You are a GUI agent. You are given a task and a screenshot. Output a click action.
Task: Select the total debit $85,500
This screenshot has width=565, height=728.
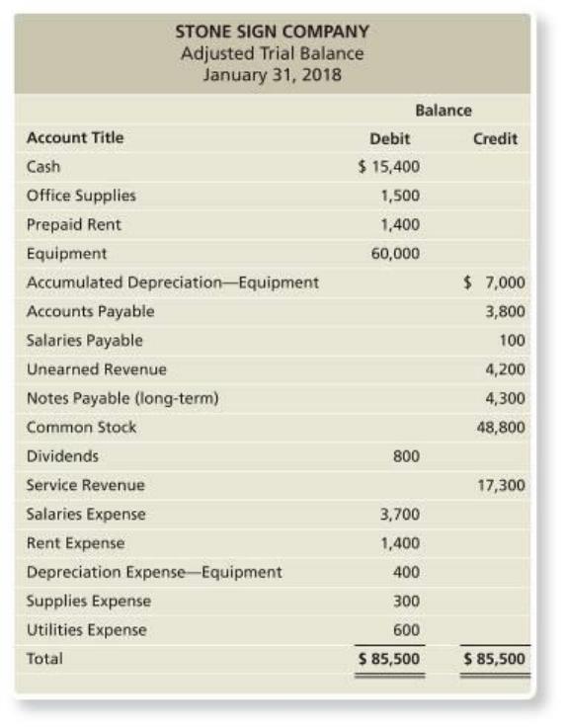coord(389,659)
